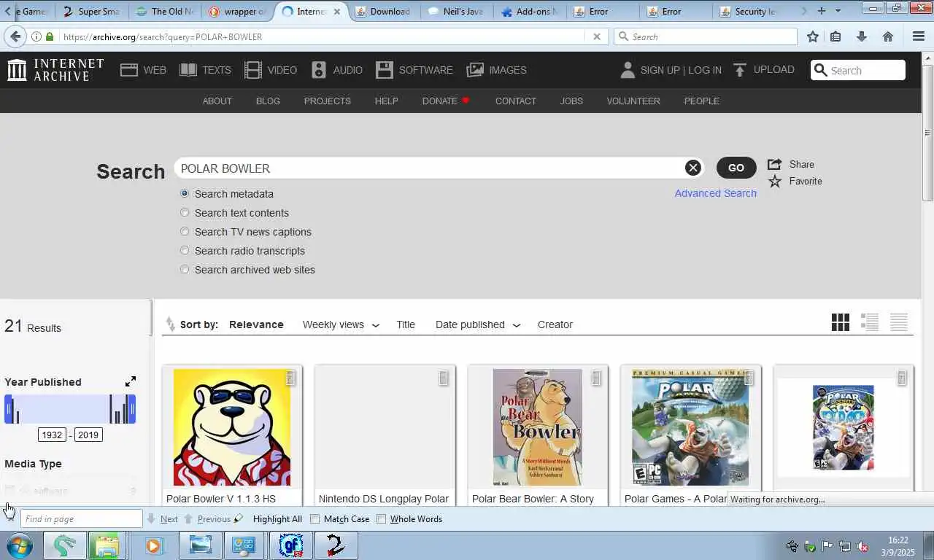Click the Share icon
The image size is (934, 560).
pyautogui.click(x=774, y=164)
